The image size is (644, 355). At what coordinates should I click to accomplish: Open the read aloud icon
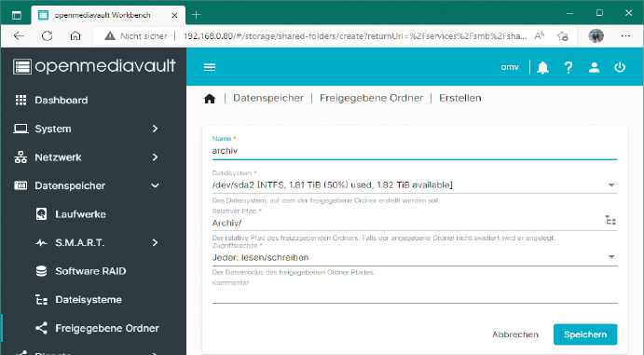coord(540,36)
